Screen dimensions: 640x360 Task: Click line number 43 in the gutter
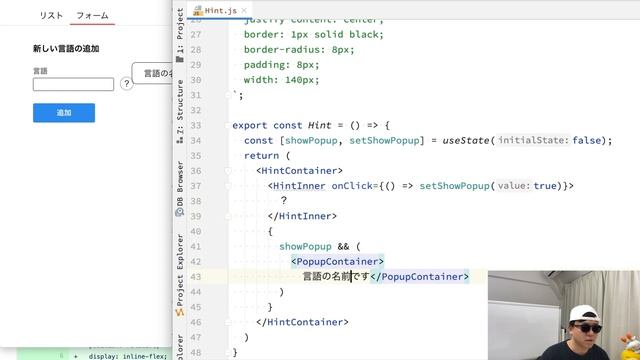196,277
